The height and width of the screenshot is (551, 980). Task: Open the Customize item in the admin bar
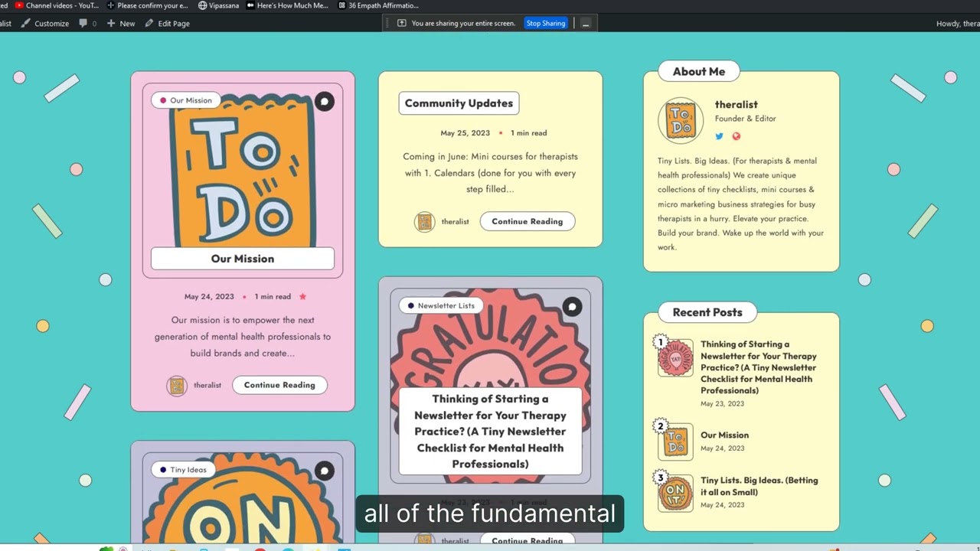click(x=45, y=24)
